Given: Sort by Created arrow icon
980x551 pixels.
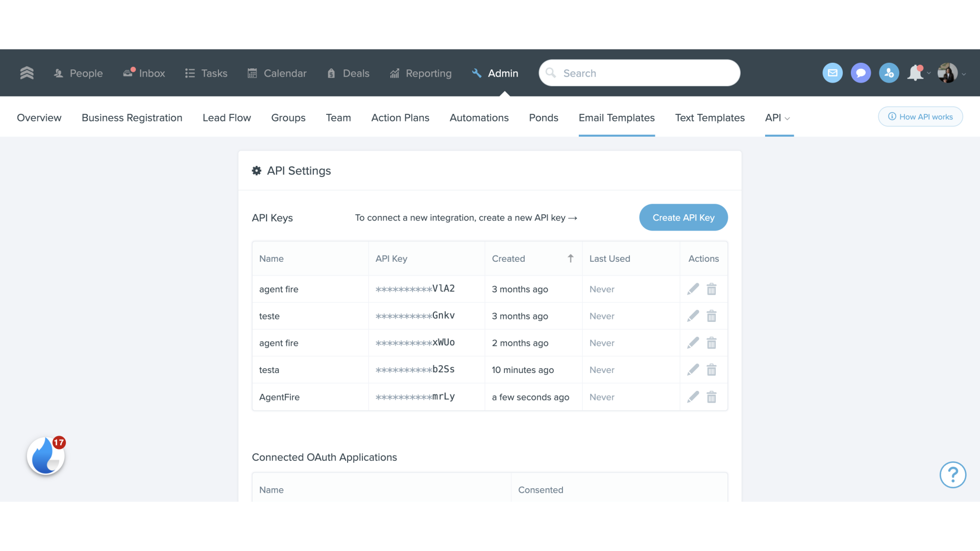Looking at the screenshot, I should tap(571, 259).
